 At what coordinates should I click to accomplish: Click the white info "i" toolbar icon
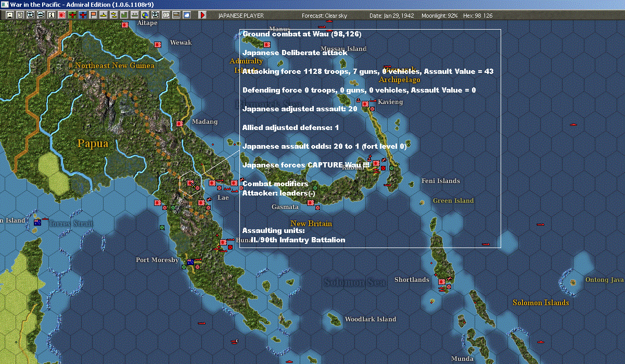click(x=52, y=15)
